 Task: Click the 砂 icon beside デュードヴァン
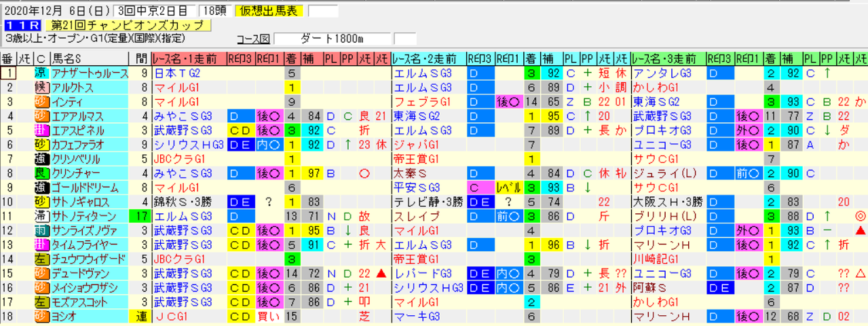41,273
